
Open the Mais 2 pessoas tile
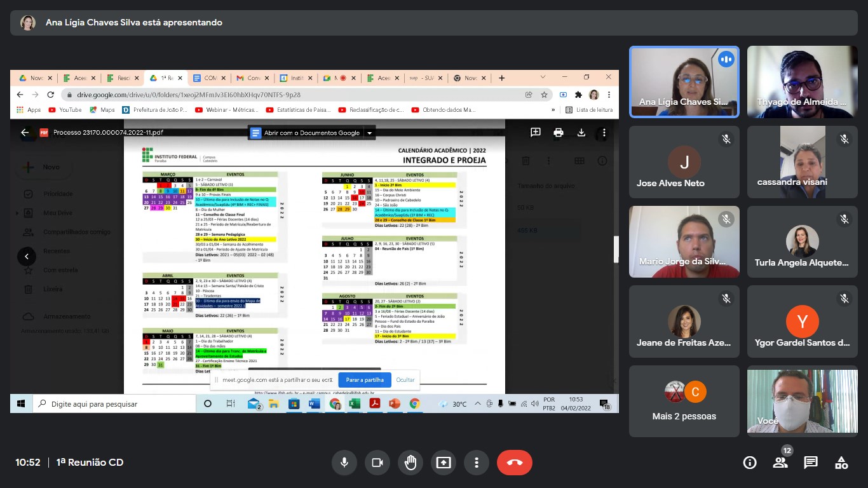pyautogui.click(x=684, y=401)
